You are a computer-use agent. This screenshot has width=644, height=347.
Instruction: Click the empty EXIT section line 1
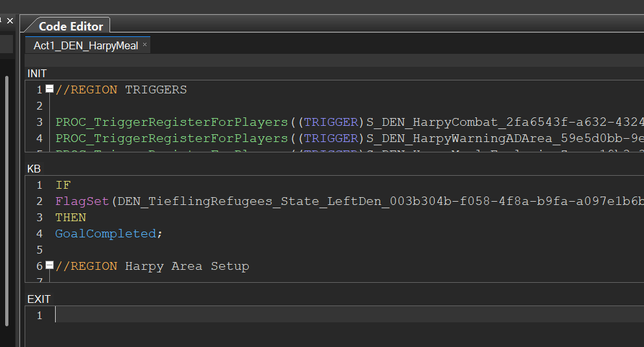click(x=259, y=315)
